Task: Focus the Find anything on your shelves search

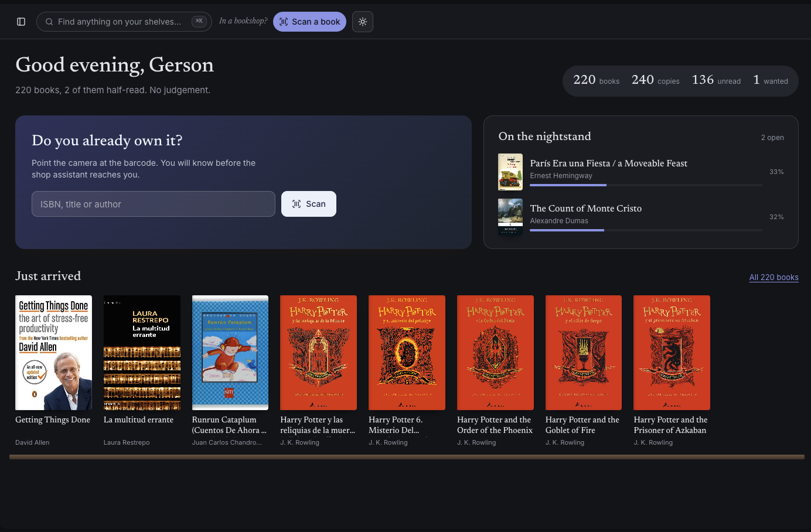Action: [124, 22]
